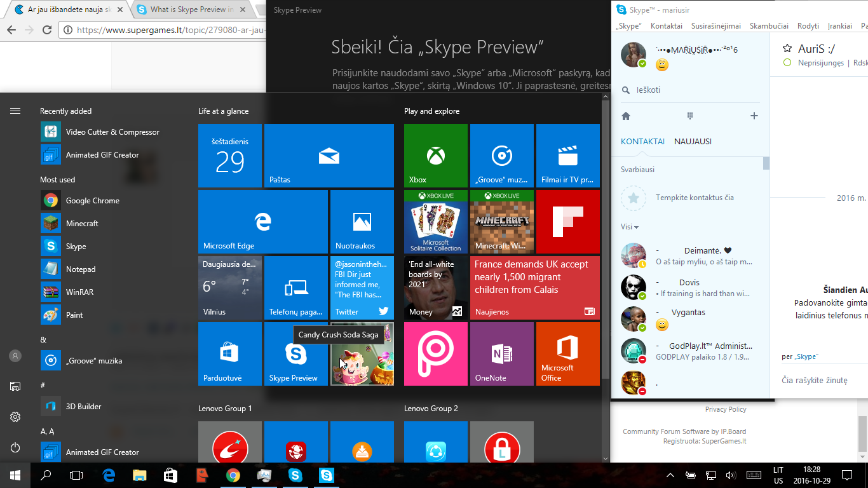Viewport: 868px width, 488px height.
Task: Click the Skype home icon
Action: pyautogui.click(x=626, y=116)
